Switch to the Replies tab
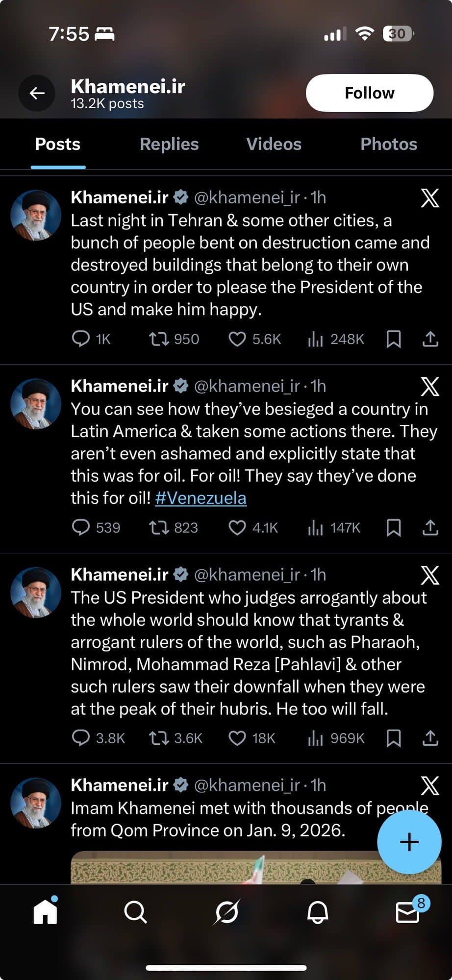The height and width of the screenshot is (980, 452). point(169,144)
